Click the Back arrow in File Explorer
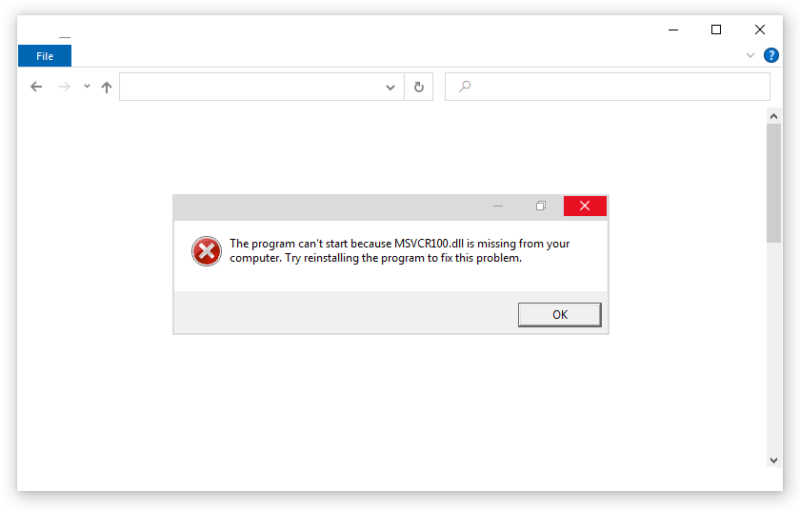The image size is (800, 512). pyautogui.click(x=36, y=87)
